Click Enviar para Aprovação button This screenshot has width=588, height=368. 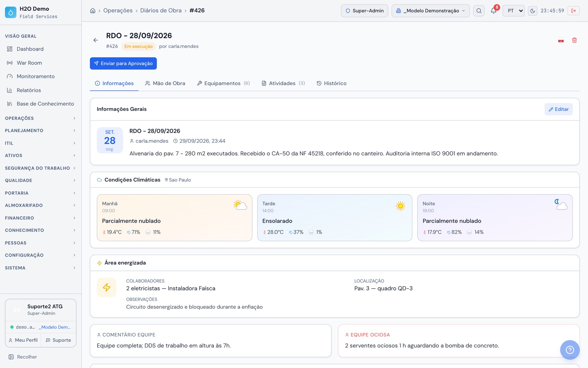[123, 63]
